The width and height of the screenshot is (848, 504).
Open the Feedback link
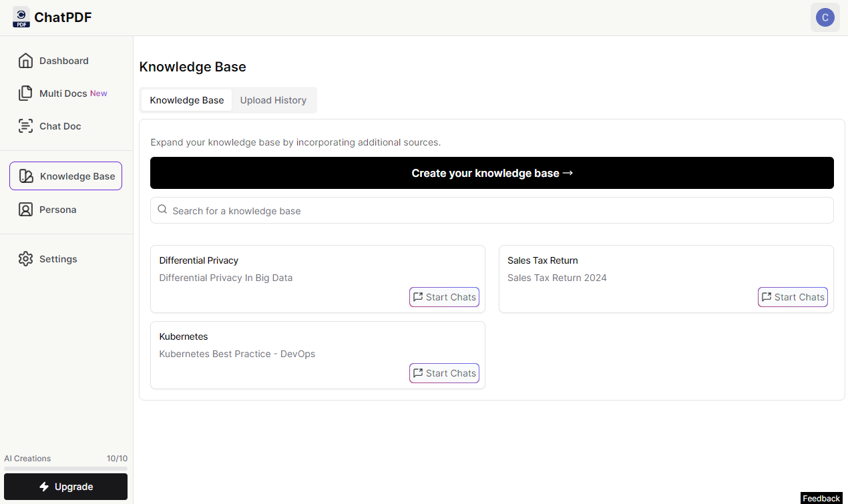point(821,498)
